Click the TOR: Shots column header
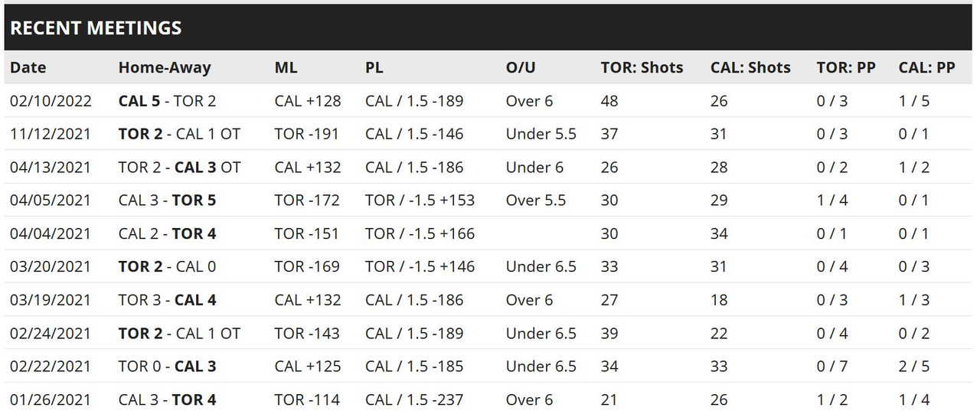 pyautogui.click(x=642, y=67)
